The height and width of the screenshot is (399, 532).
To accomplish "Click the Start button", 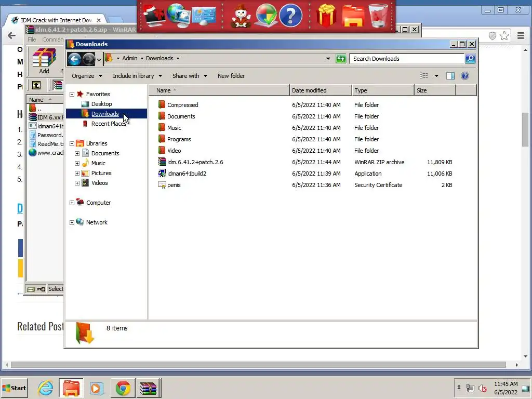I will [14, 388].
